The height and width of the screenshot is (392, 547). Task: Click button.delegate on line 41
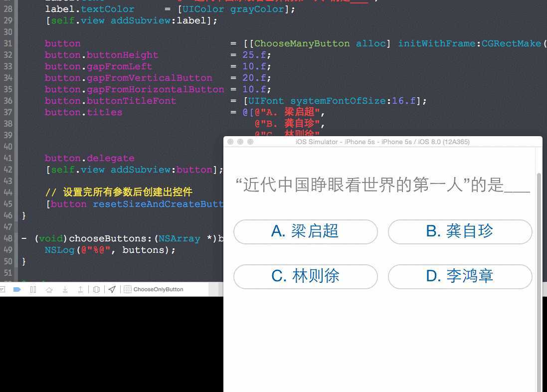89,158
